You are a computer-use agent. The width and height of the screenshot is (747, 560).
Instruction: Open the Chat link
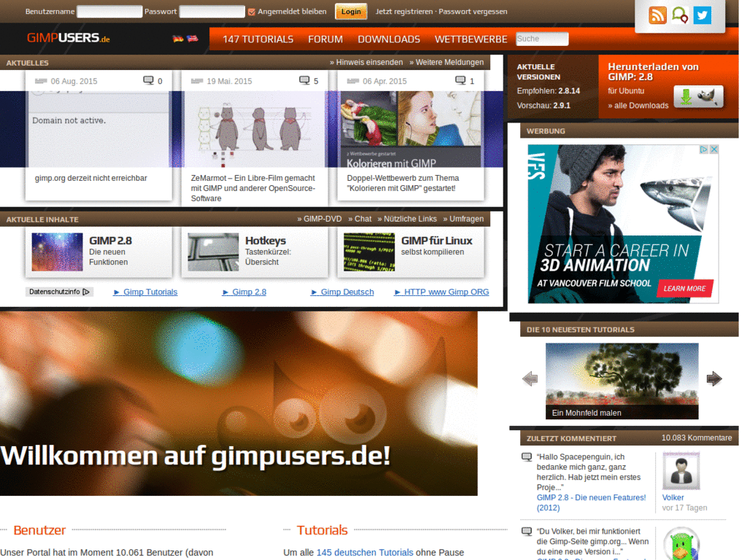[360, 219]
